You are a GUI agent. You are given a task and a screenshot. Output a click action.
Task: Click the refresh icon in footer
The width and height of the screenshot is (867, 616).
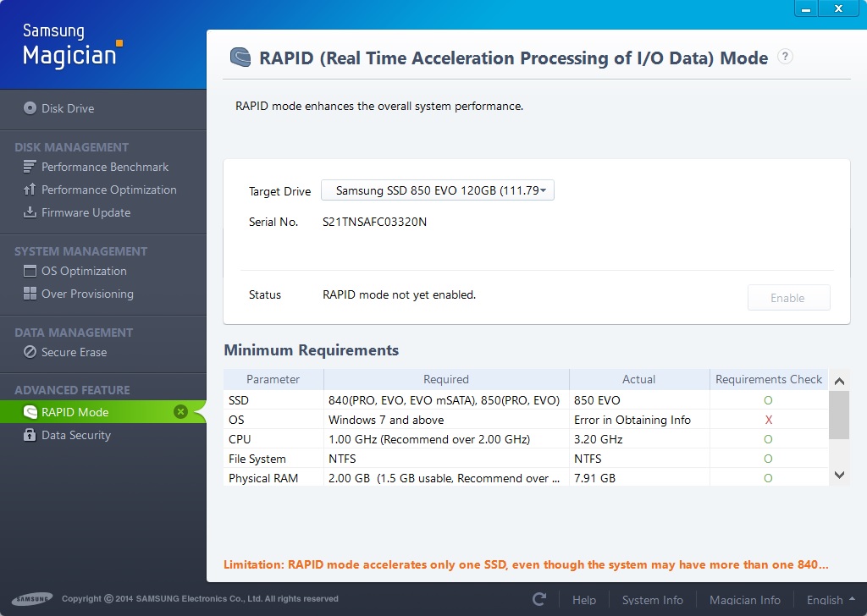539,599
